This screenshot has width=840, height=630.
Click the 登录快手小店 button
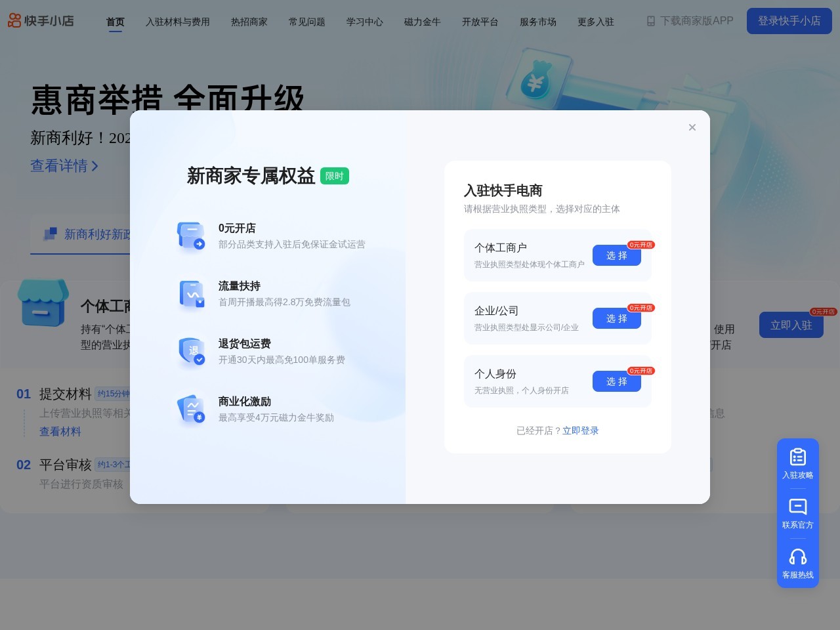pyautogui.click(x=789, y=21)
